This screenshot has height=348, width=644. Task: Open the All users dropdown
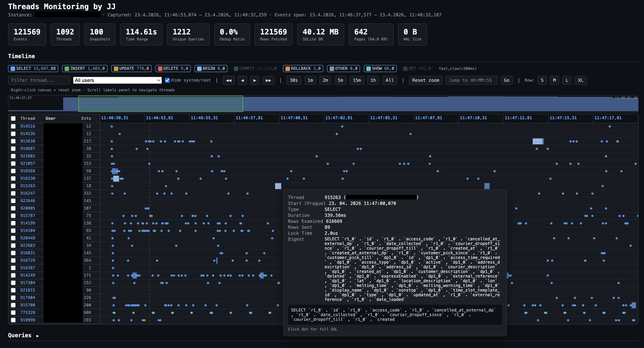click(117, 80)
